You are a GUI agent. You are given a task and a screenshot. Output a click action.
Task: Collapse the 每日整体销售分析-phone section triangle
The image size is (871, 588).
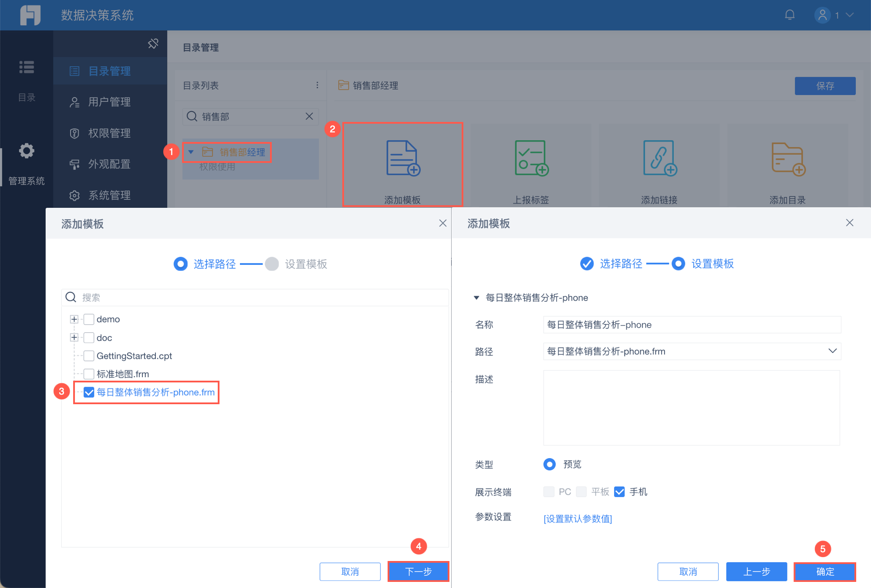(476, 298)
